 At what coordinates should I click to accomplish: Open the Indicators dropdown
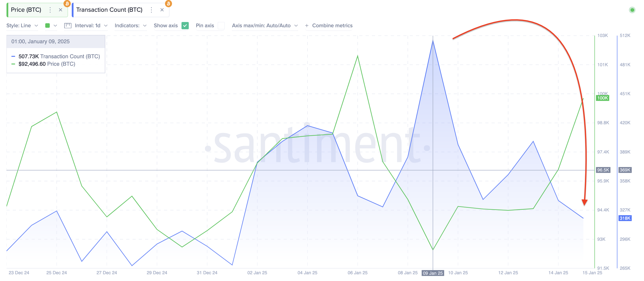130,25
